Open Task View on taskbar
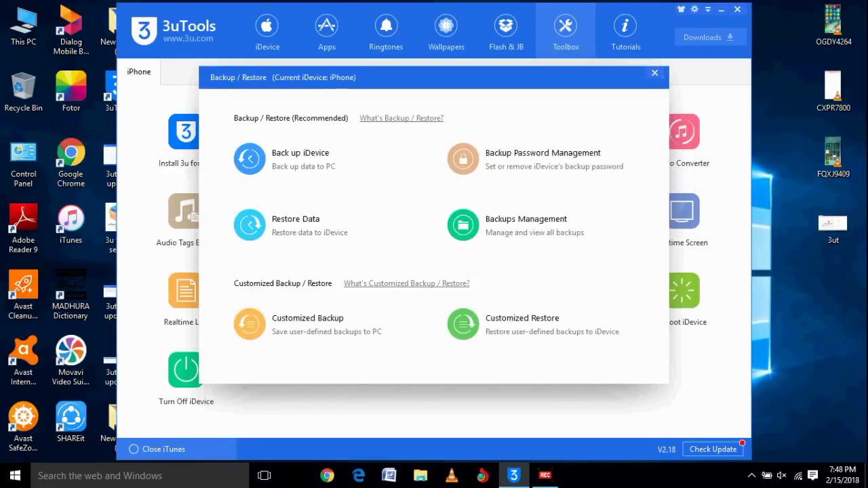Image resolution: width=868 pixels, height=488 pixels. 264,475
